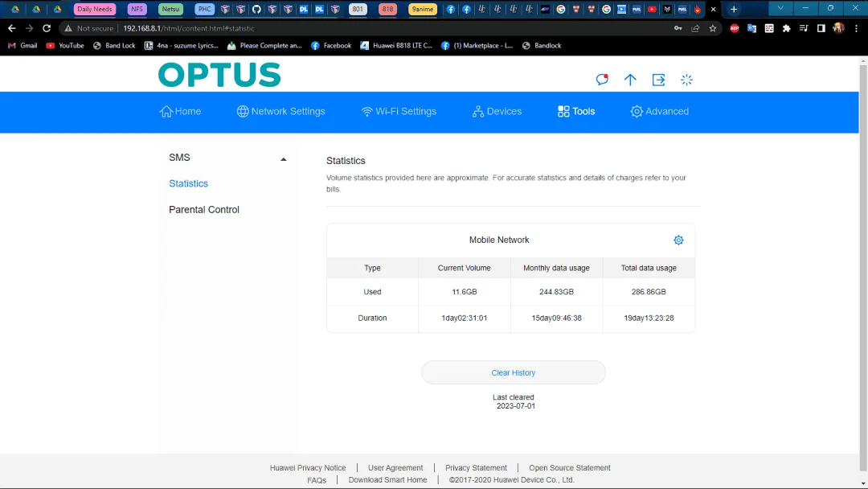Image resolution: width=868 pixels, height=489 pixels.
Task: Go to Home tab
Action: click(x=181, y=111)
